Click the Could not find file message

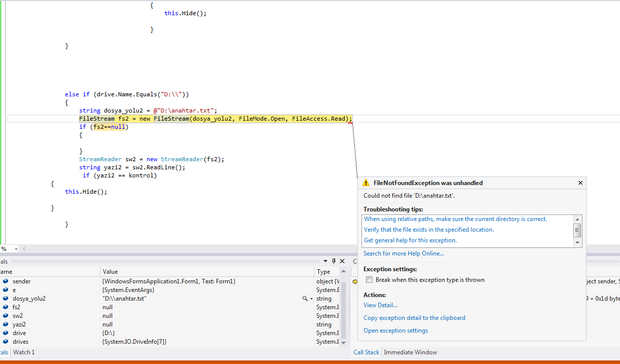point(409,196)
